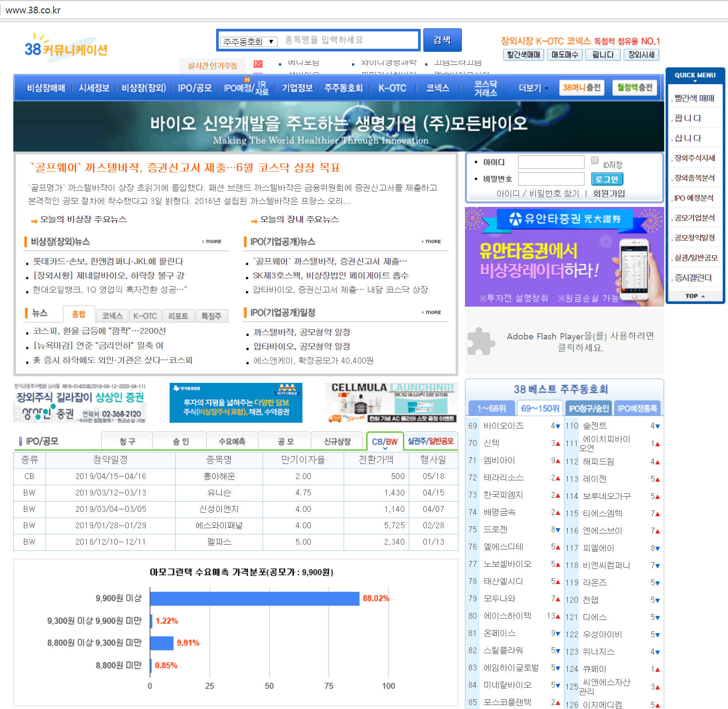Click the 38머니충전 button
The width and height of the screenshot is (728, 709).
(x=581, y=88)
